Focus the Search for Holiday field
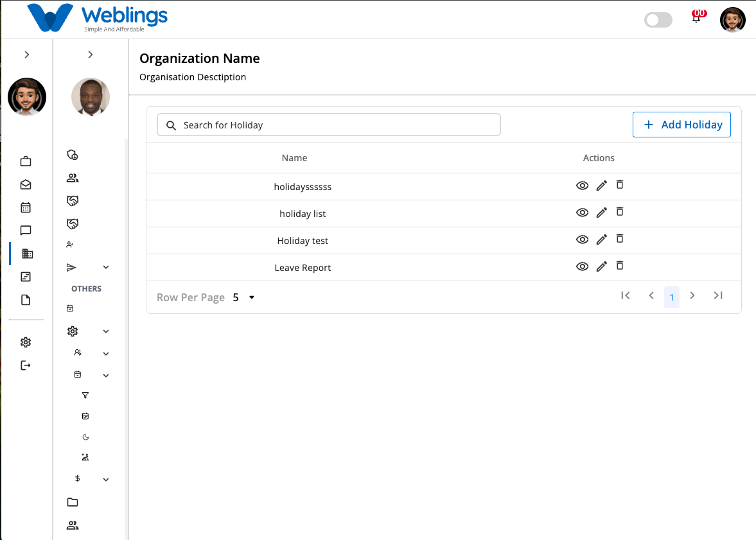Image resolution: width=756 pixels, height=540 pixels. point(329,125)
